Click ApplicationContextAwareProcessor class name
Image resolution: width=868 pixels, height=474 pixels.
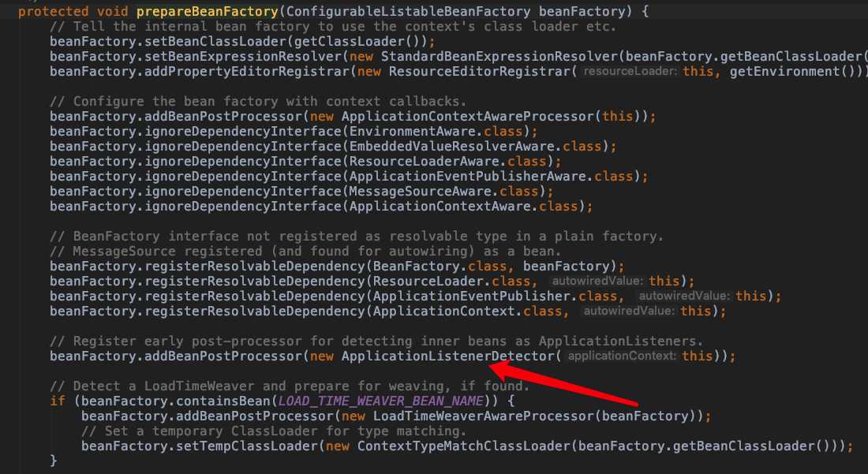467,116
